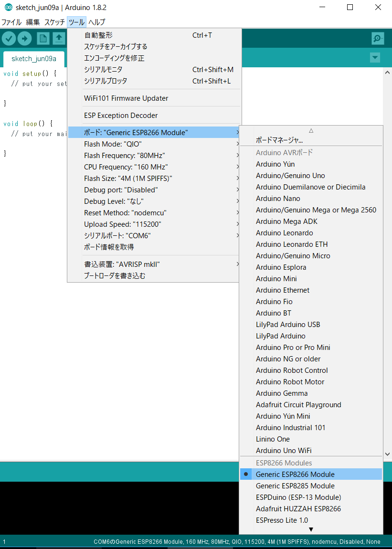
Task: Select Arduino Esplora board
Action: [311, 267]
